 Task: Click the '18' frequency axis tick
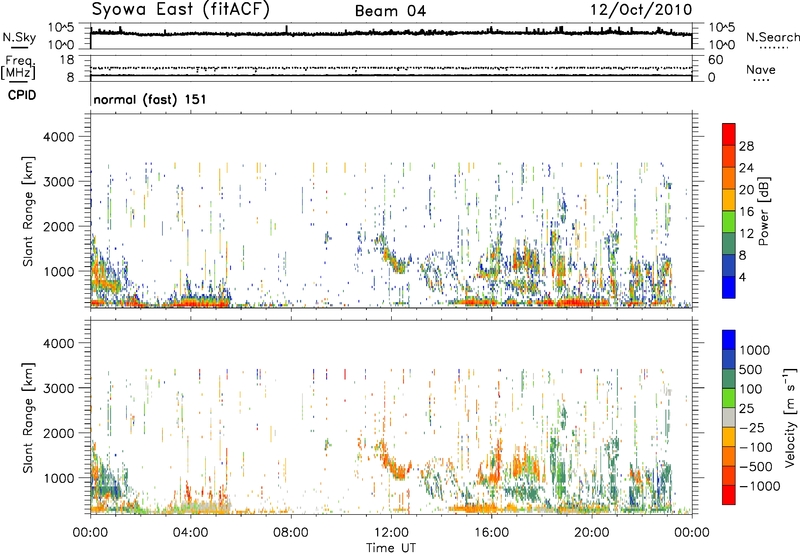(x=66, y=60)
